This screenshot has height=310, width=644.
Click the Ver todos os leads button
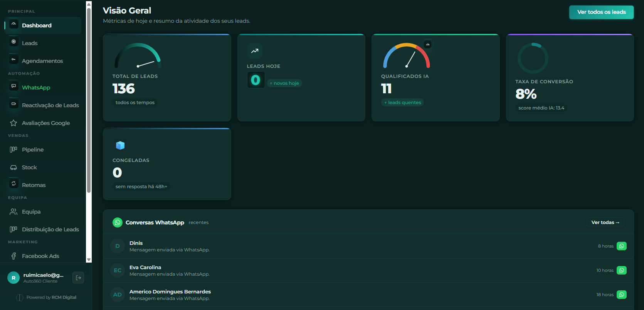coord(601,12)
